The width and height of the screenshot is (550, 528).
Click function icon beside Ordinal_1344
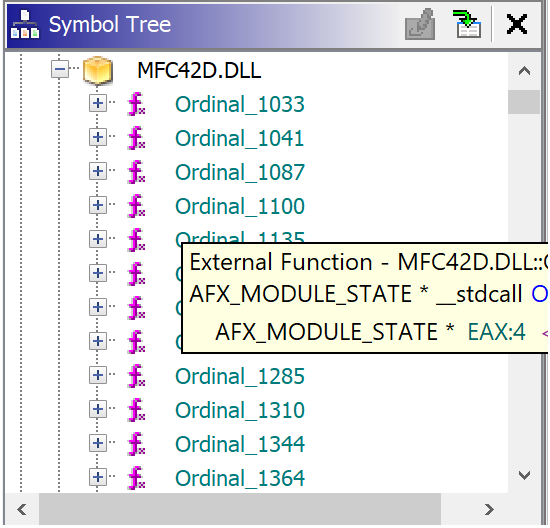coord(136,445)
